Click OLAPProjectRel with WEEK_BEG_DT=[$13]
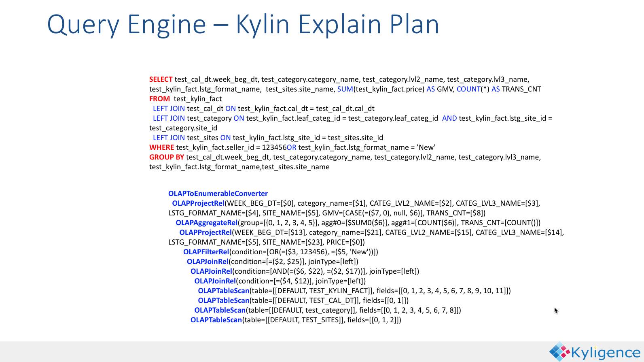 [205, 232]
